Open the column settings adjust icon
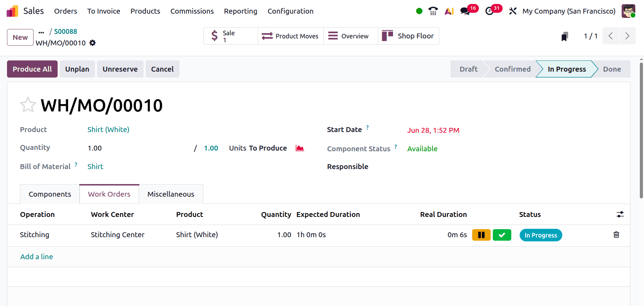Viewport: 644px width, 306px height. (620, 214)
